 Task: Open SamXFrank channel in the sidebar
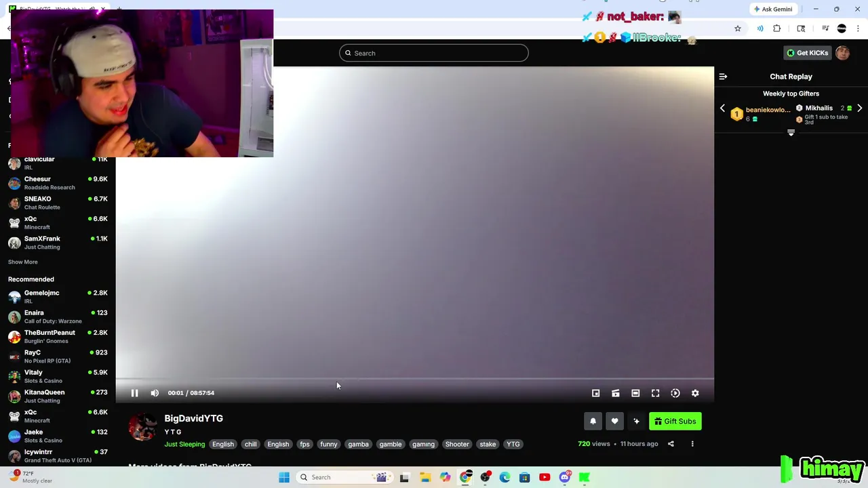[58, 243]
